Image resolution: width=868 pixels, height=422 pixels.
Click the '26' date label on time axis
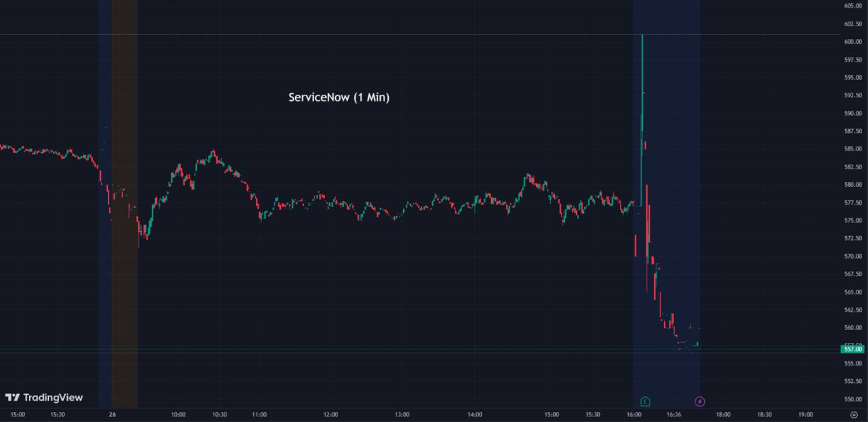[x=112, y=415]
